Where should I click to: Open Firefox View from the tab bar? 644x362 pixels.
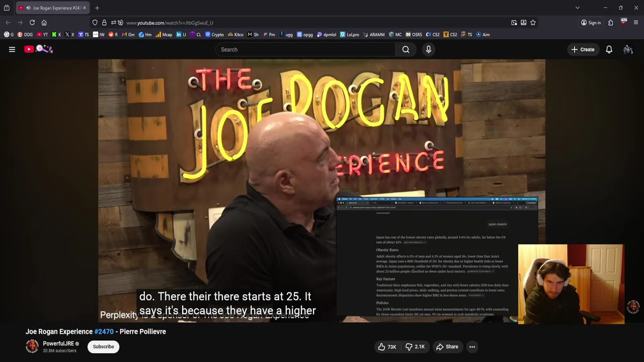pos(7,8)
